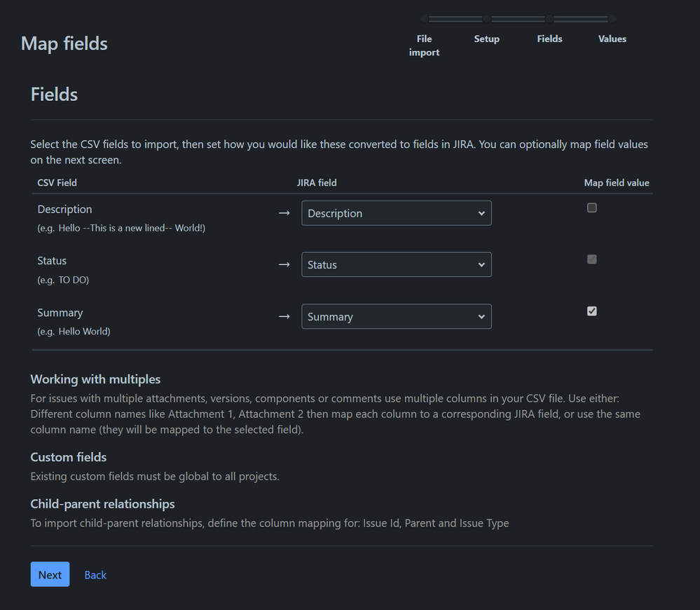
Task: Click the 'Custom fields' heading
Action: (68, 457)
